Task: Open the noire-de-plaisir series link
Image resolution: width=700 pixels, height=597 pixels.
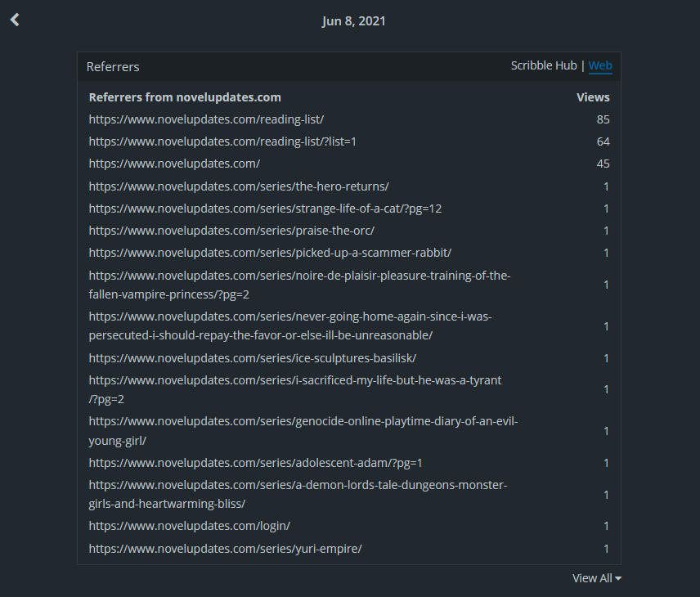Action: pos(299,276)
